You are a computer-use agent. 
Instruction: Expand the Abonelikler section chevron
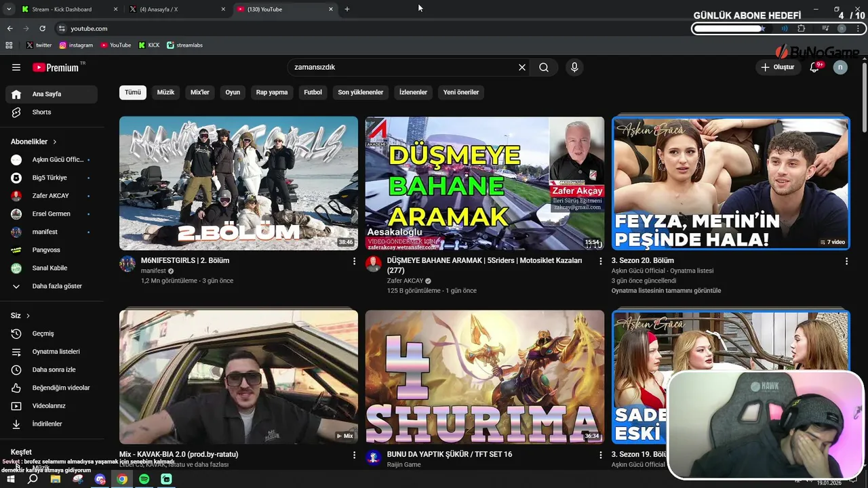click(55, 142)
